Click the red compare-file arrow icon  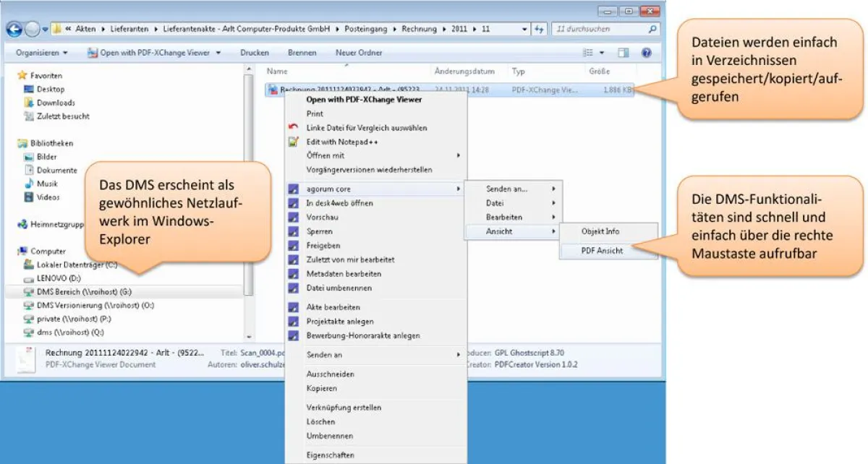click(293, 127)
